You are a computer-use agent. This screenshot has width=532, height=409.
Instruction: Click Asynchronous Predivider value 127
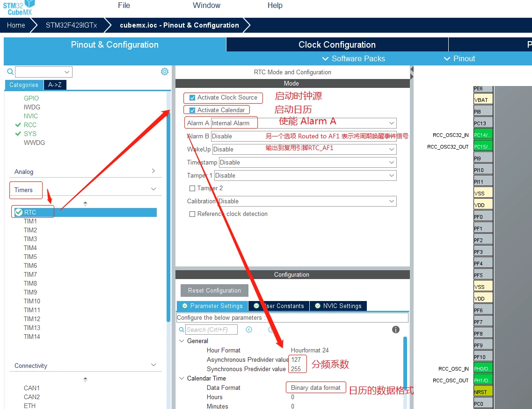point(296,359)
